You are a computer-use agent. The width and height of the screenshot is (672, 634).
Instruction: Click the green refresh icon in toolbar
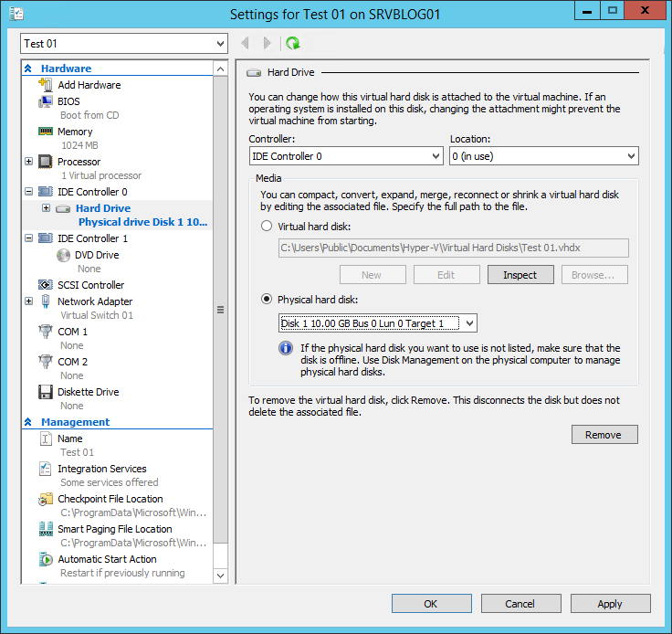pos(293,43)
